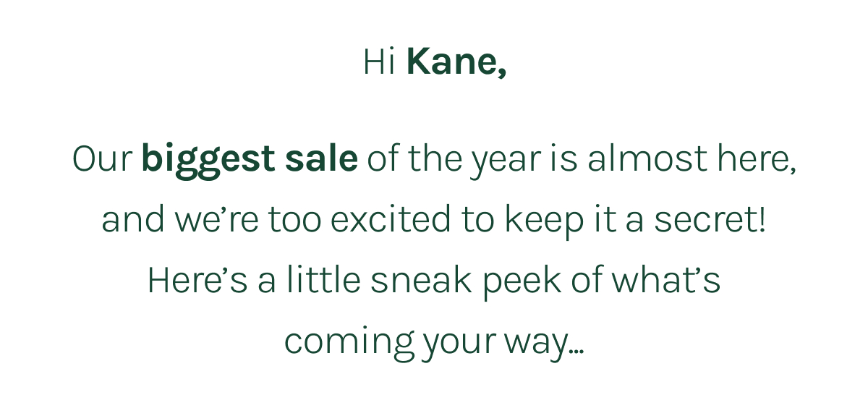Screen dimensions: 868x408
Task: Click the word "Our" starting the paragraph
Action: click(102, 159)
